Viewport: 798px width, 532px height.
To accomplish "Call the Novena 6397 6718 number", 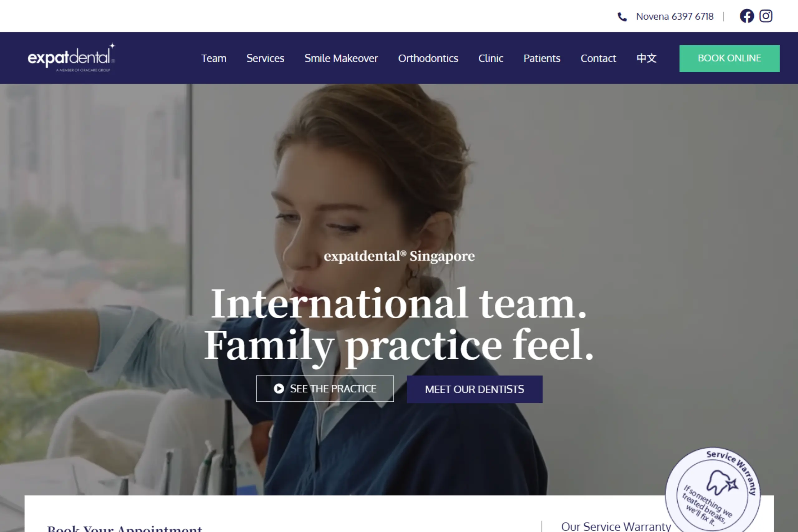I will 675,16.
